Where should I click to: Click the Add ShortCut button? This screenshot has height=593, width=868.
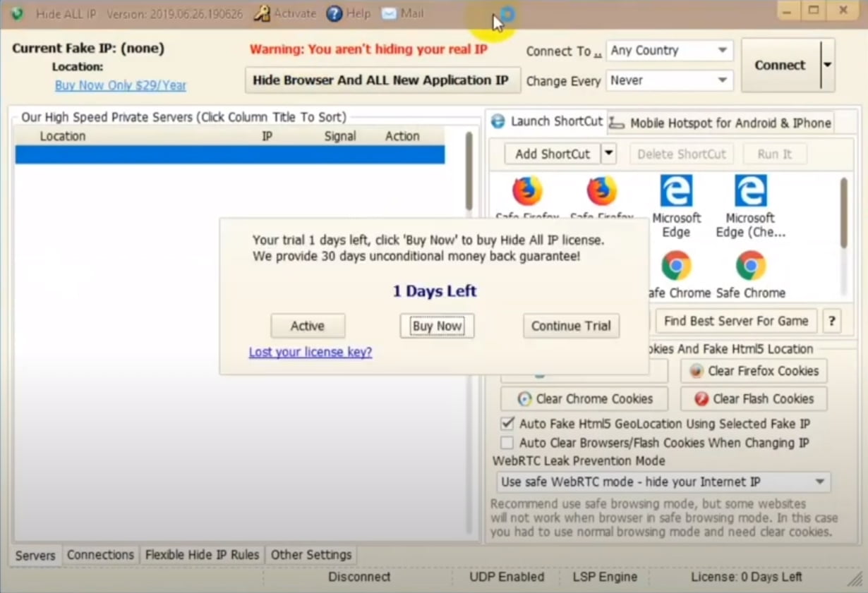point(553,154)
